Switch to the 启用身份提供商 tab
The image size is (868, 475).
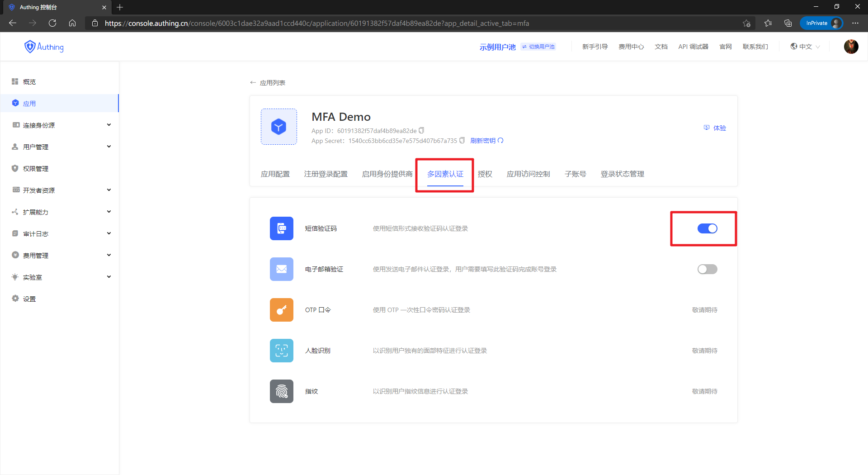coord(387,174)
